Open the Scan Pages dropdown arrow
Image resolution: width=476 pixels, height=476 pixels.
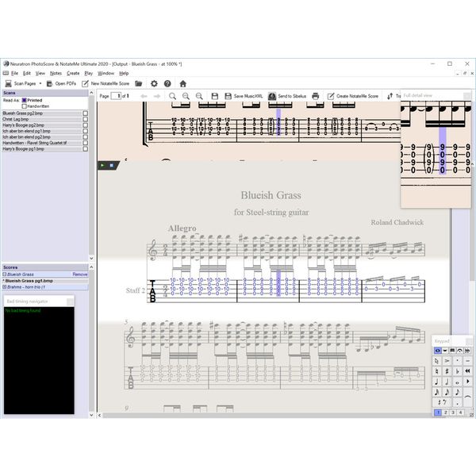tap(40, 83)
